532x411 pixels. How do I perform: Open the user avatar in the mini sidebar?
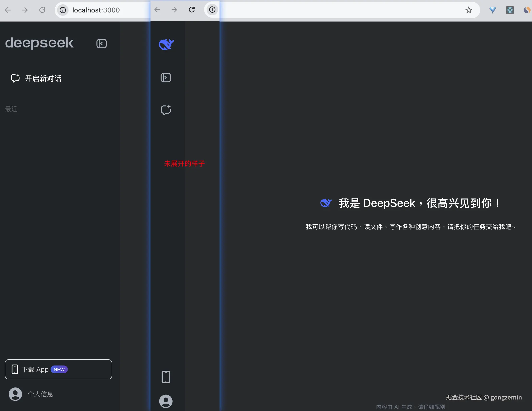click(x=166, y=401)
